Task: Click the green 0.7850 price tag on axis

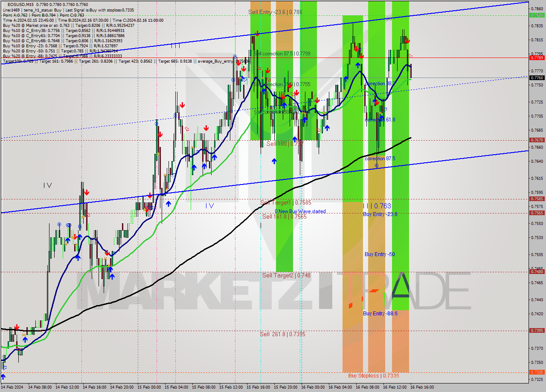Action: [537, 15]
